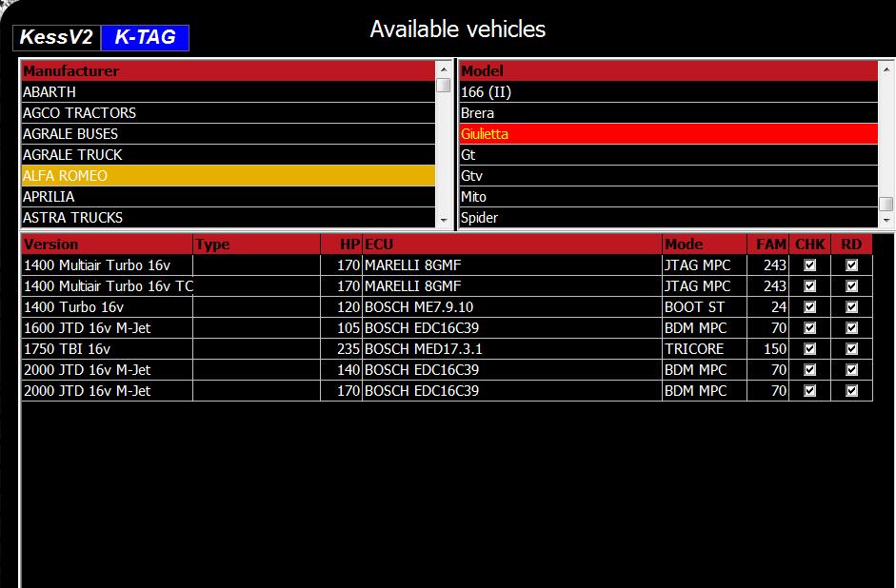Select APRILIA manufacturer
This screenshot has height=588, width=896.
(228, 196)
